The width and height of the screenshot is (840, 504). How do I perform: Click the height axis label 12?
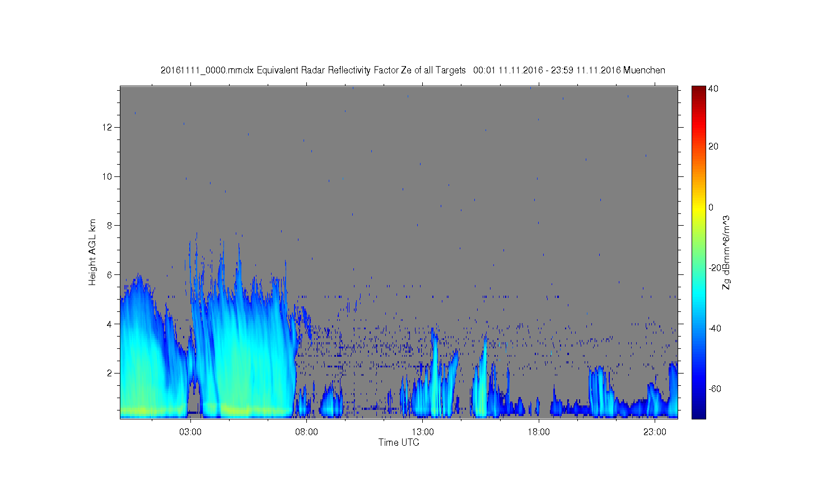tap(108, 127)
